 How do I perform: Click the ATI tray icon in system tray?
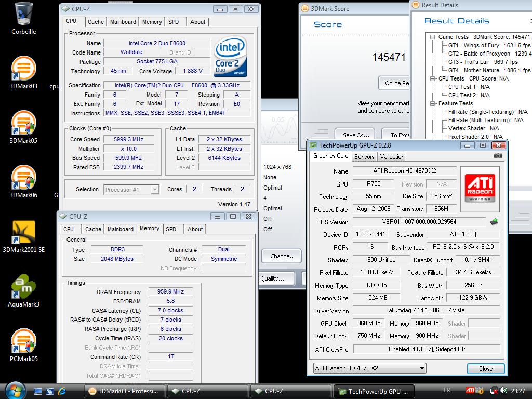pos(470,391)
